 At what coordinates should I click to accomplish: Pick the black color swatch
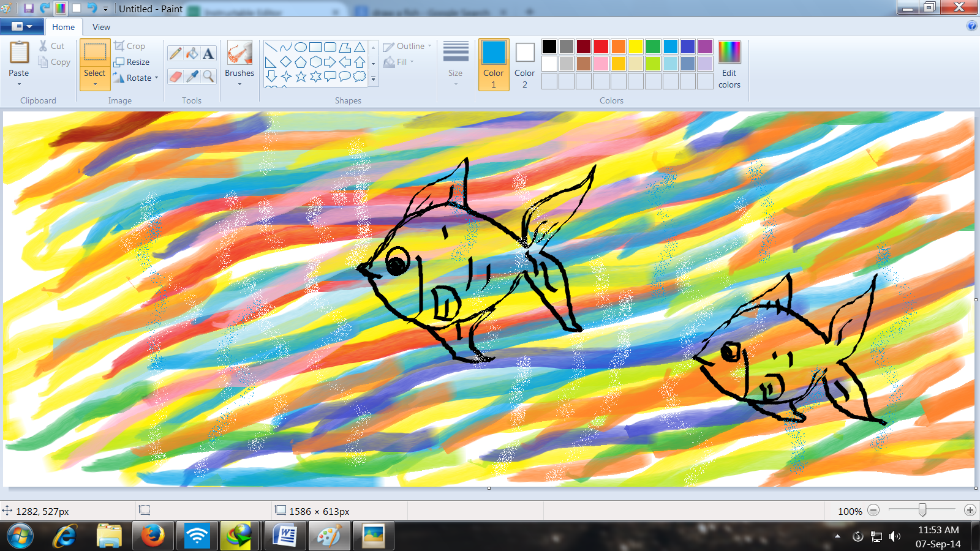[549, 47]
